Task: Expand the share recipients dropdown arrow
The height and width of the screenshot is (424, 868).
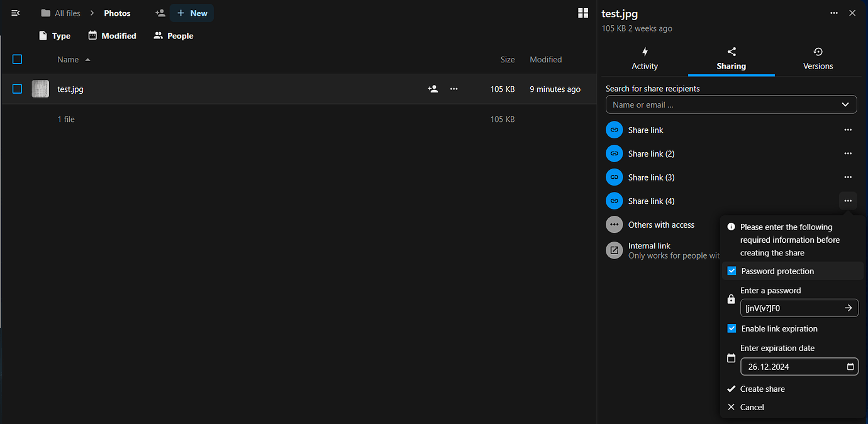Action: (845, 104)
